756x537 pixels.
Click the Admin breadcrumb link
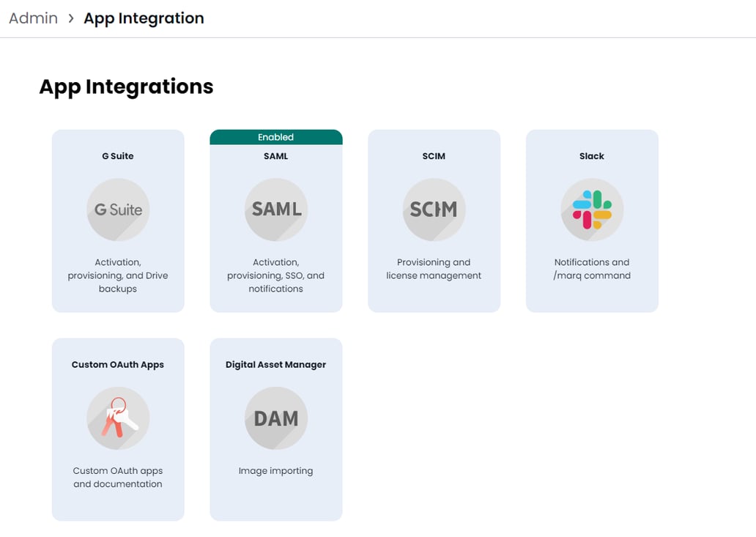pos(33,18)
